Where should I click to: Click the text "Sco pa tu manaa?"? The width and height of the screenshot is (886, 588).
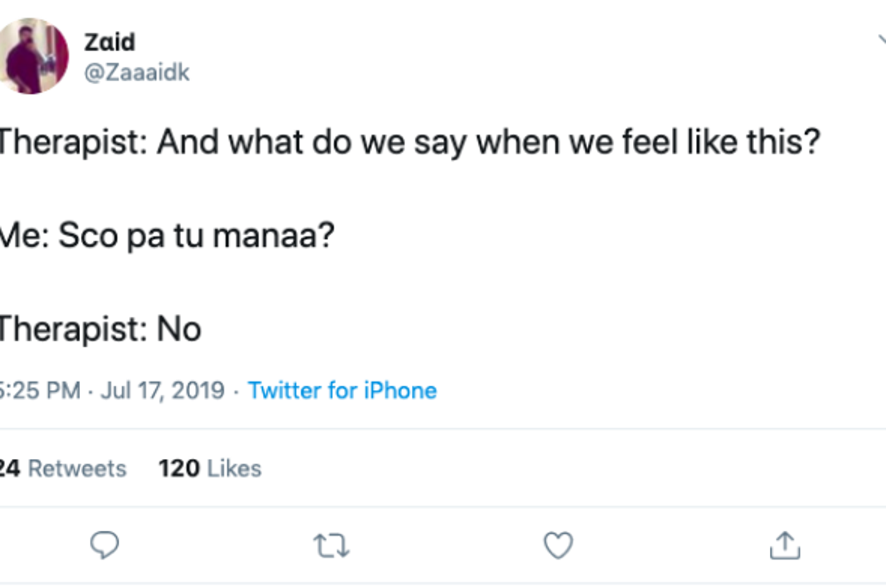pos(196,236)
